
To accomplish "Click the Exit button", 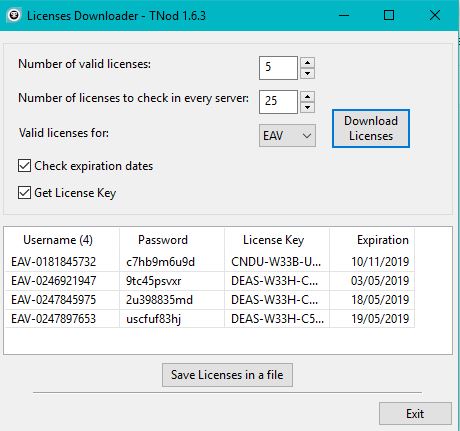I will 415,414.
